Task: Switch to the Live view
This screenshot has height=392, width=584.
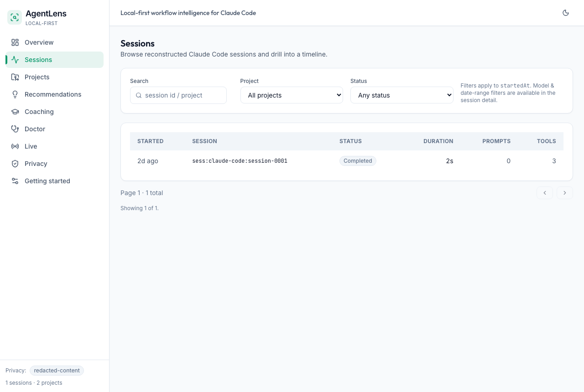Action: point(55,146)
